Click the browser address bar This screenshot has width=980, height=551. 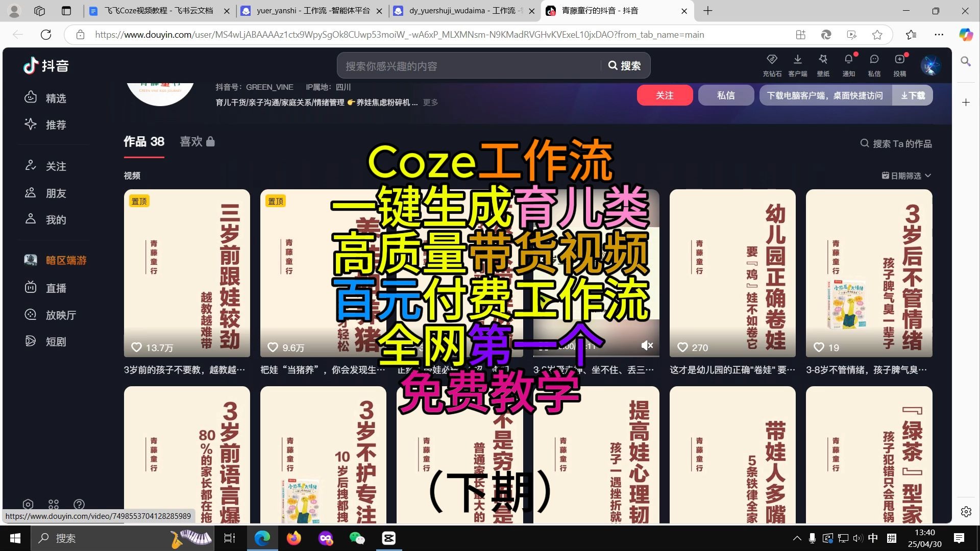click(x=399, y=35)
